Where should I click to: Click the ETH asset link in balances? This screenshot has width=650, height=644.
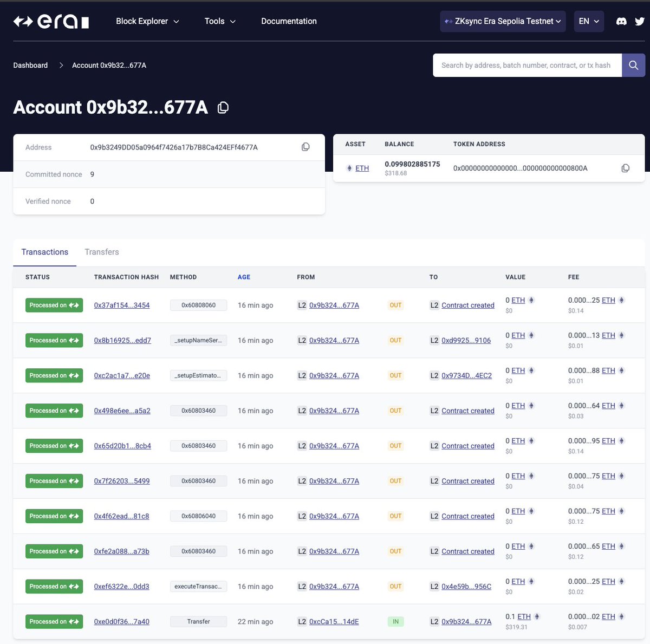(x=362, y=168)
